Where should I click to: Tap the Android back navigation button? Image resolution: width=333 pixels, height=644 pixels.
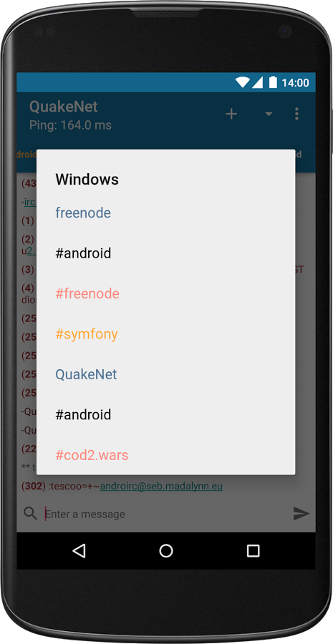(x=79, y=551)
